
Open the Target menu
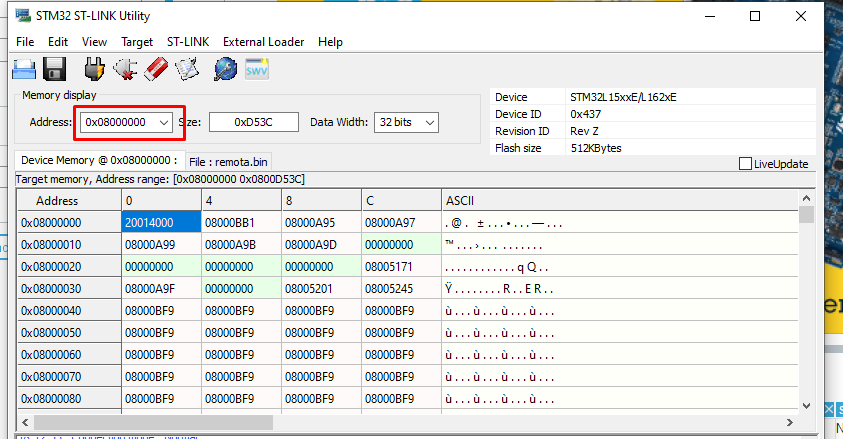coord(137,42)
